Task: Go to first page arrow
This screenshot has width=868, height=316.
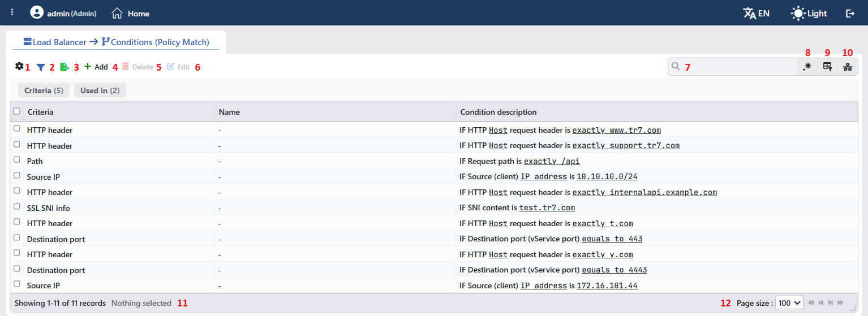Action: click(x=811, y=303)
